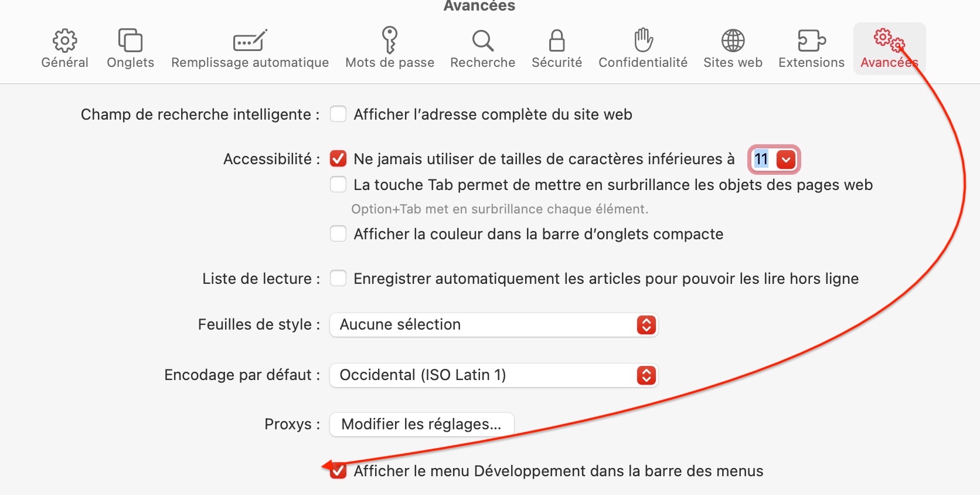
Task: Click the Onglets tabs icon
Action: (x=130, y=40)
